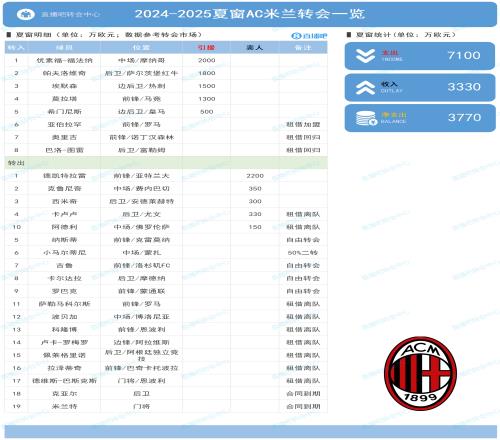Click the net spend value 3770
The image size is (500, 440).
464,117
